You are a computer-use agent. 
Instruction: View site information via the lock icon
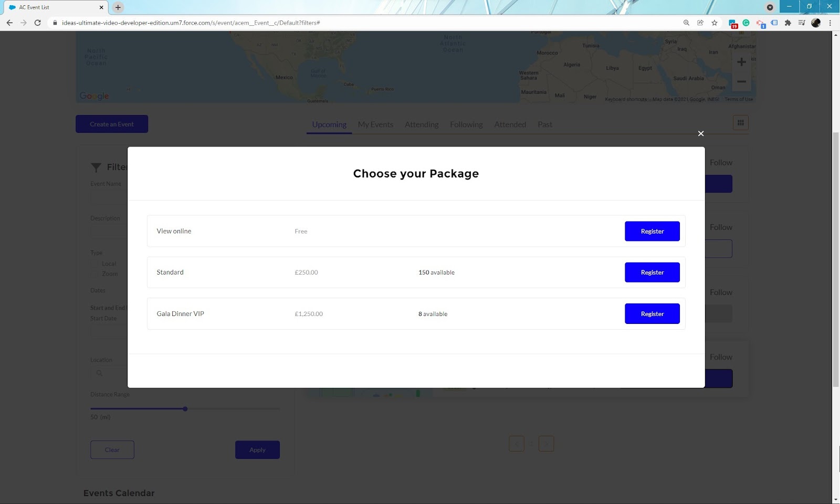(55, 23)
